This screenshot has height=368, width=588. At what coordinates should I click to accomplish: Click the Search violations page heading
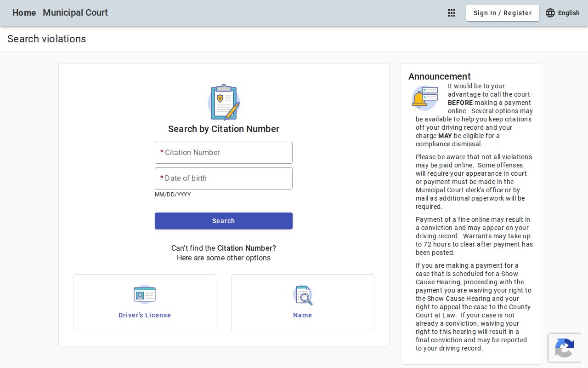coord(47,39)
